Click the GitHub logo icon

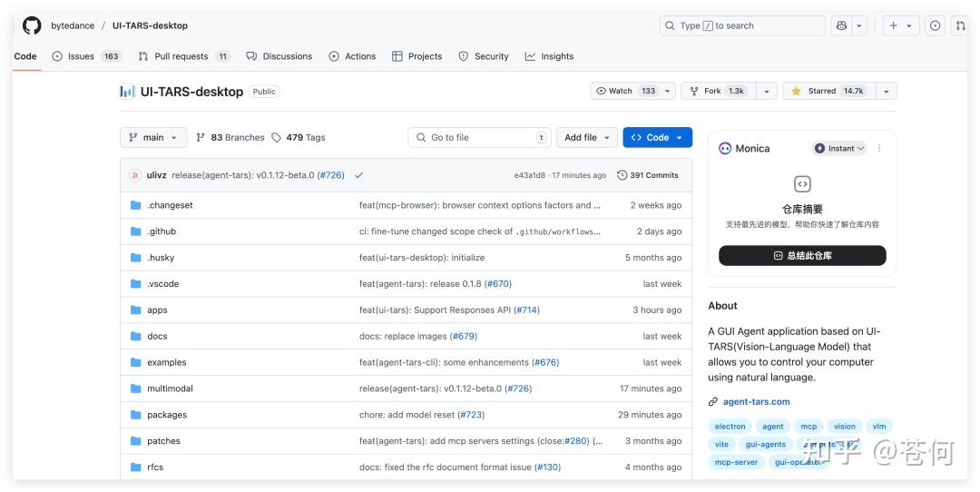pos(32,25)
